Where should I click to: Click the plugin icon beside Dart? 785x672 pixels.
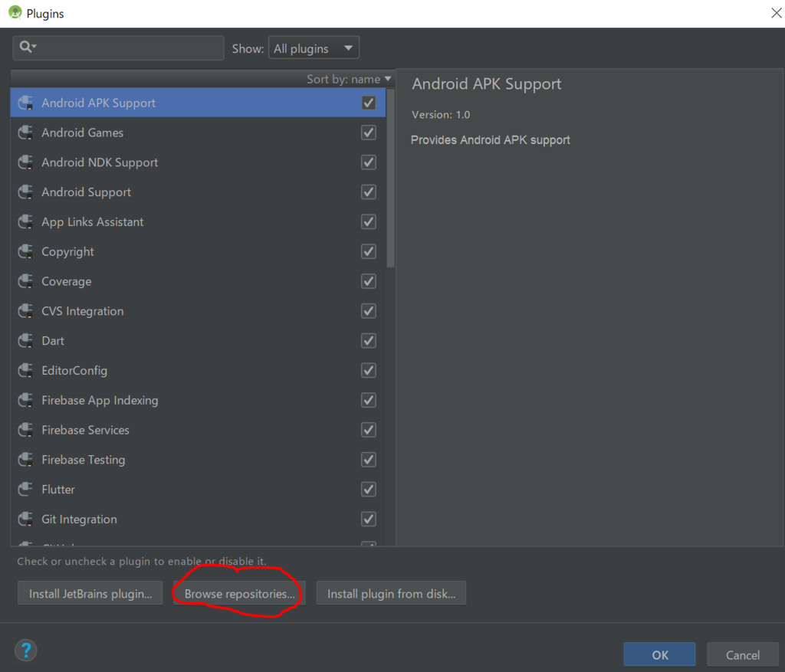click(x=25, y=341)
